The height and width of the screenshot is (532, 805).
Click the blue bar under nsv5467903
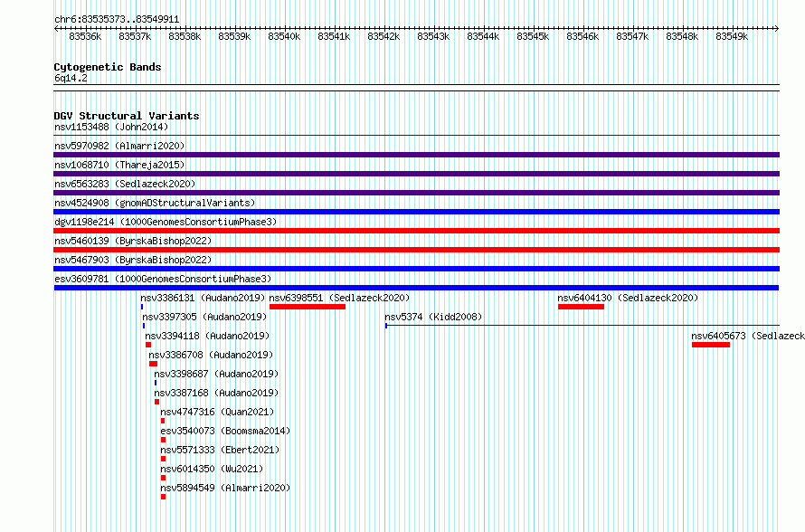(x=416, y=269)
